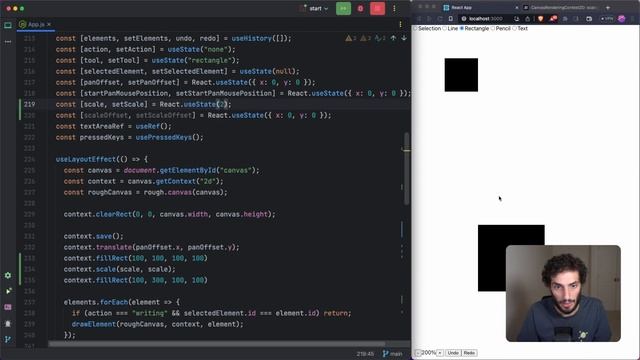640x360 pixels.
Task: Select the Selection tool radio
Action: point(416,29)
